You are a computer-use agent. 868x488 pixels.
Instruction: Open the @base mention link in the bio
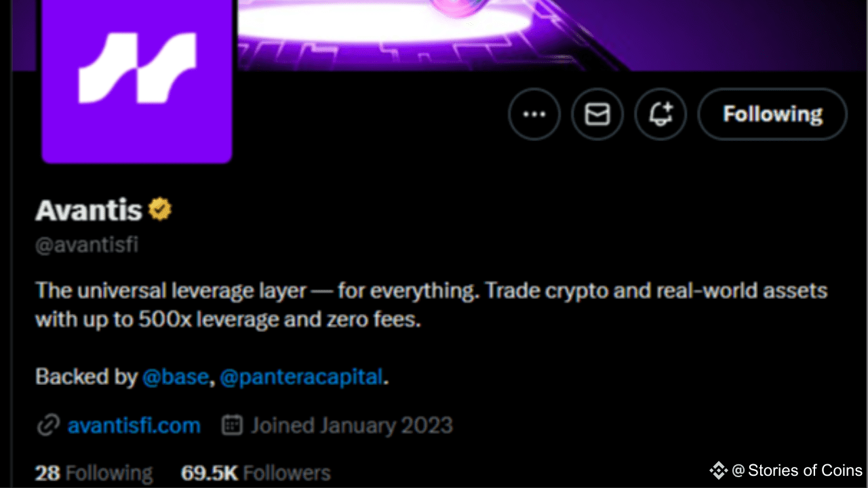176,377
